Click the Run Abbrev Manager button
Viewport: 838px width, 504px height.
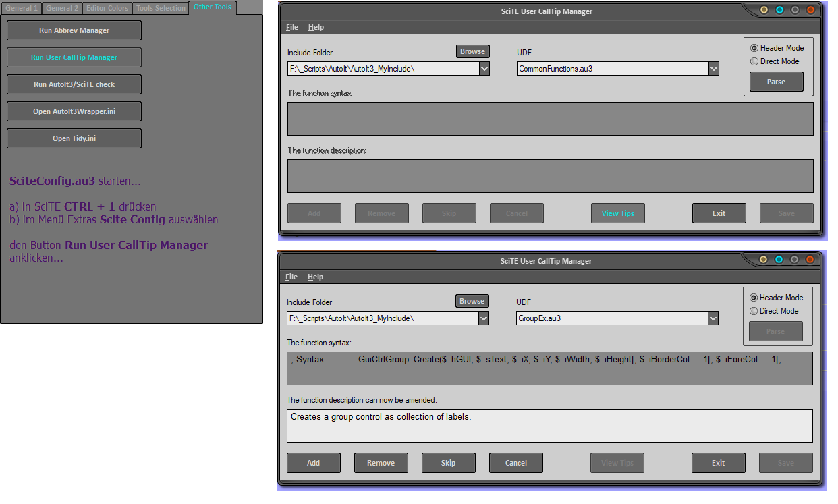[74, 30]
